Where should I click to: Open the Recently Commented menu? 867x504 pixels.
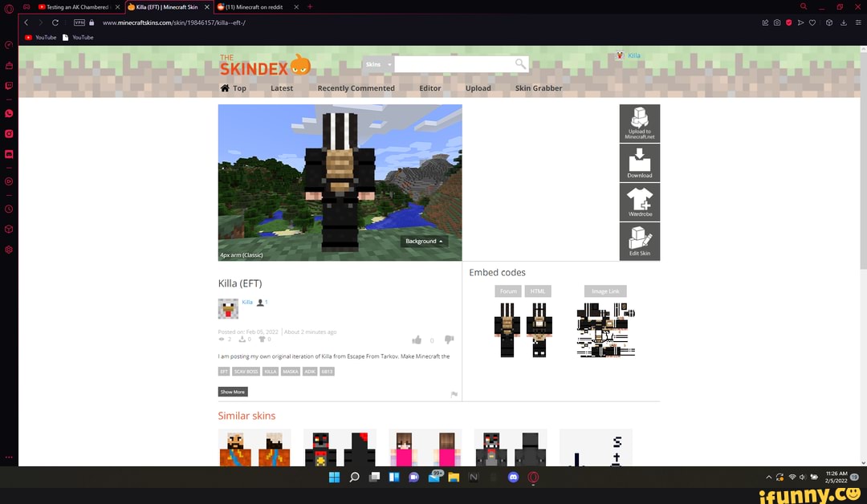tap(356, 88)
